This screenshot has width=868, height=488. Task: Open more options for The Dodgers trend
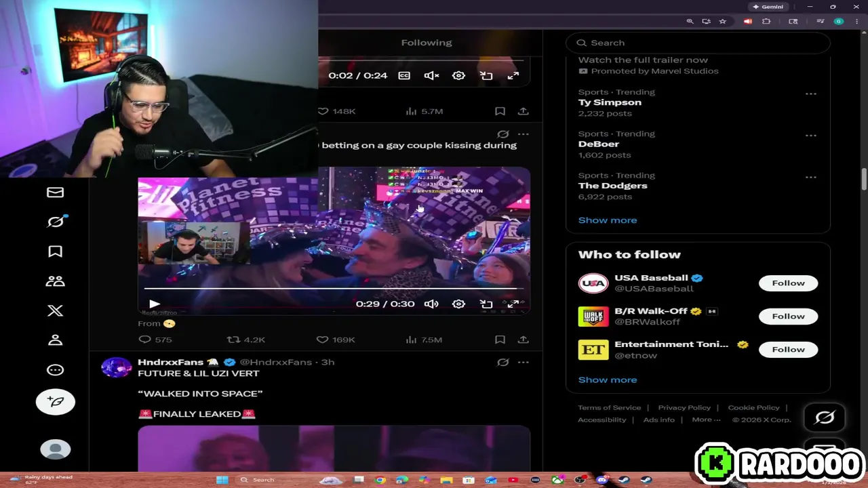(x=810, y=177)
